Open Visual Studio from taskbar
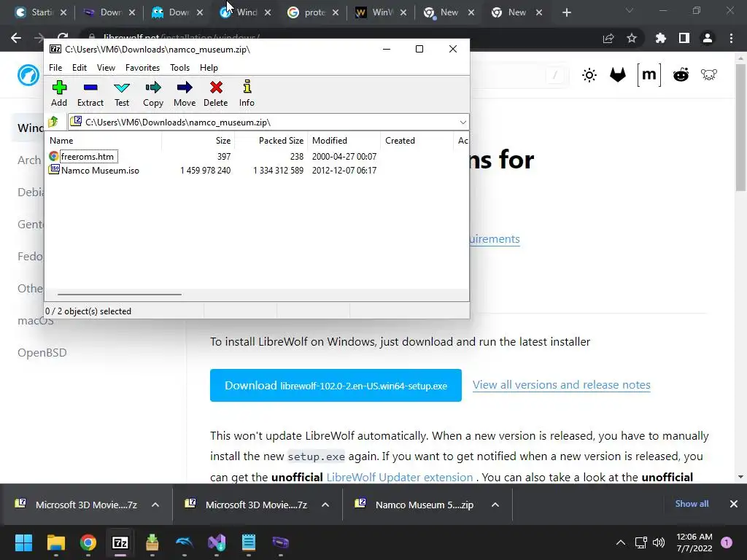Viewport: 747px width, 560px height. point(217,542)
